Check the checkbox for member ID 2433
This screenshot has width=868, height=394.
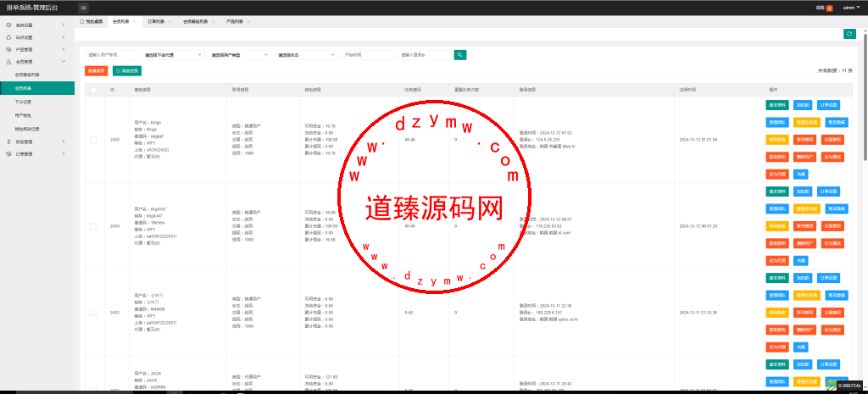coord(93,313)
